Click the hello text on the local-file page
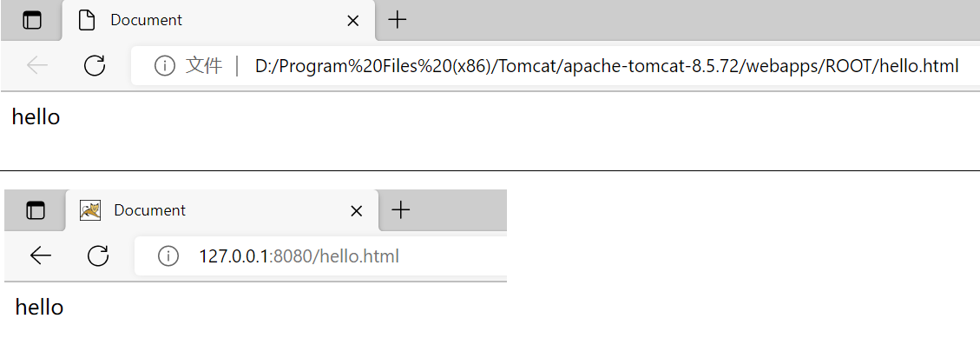 point(36,116)
